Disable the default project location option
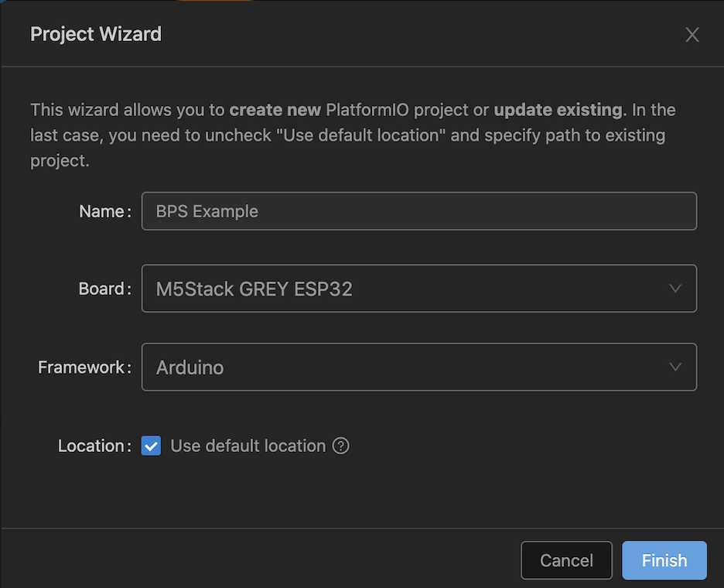The image size is (724, 588). [x=150, y=446]
